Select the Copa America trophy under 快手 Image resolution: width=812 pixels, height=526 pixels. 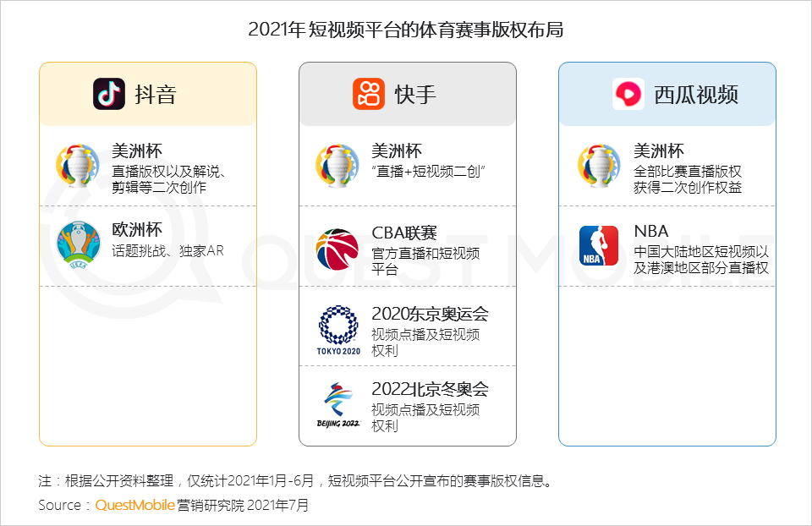click(x=337, y=166)
